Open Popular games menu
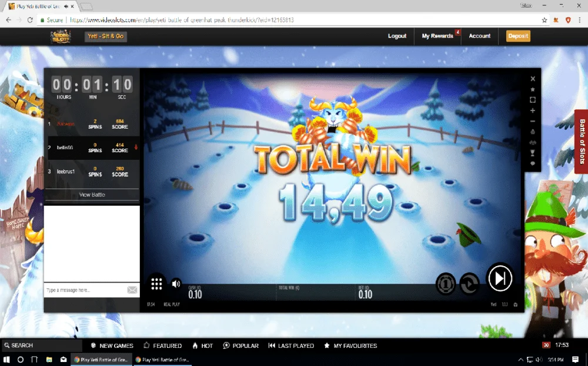Image resolution: width=588 pixels, height=366 pixels. click(x=240, y=346)
